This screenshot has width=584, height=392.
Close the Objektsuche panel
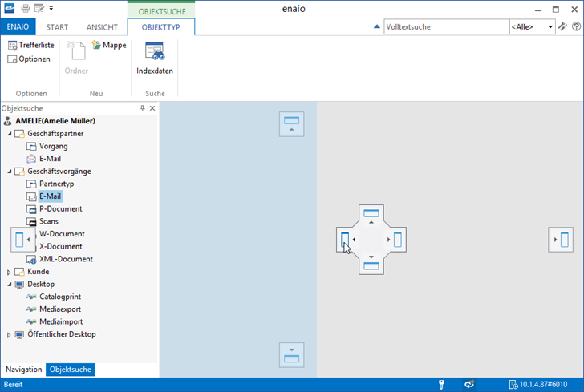click(152, 108)
